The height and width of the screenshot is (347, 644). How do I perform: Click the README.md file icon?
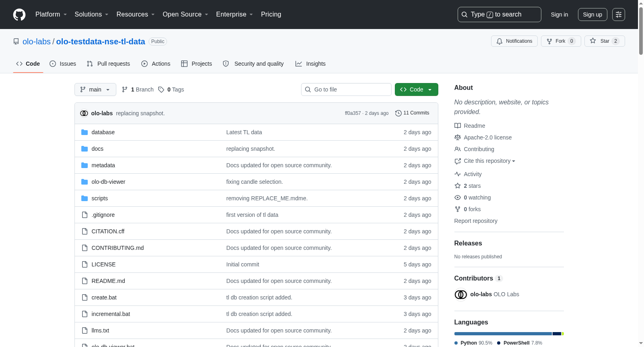[x=85, y=281]
